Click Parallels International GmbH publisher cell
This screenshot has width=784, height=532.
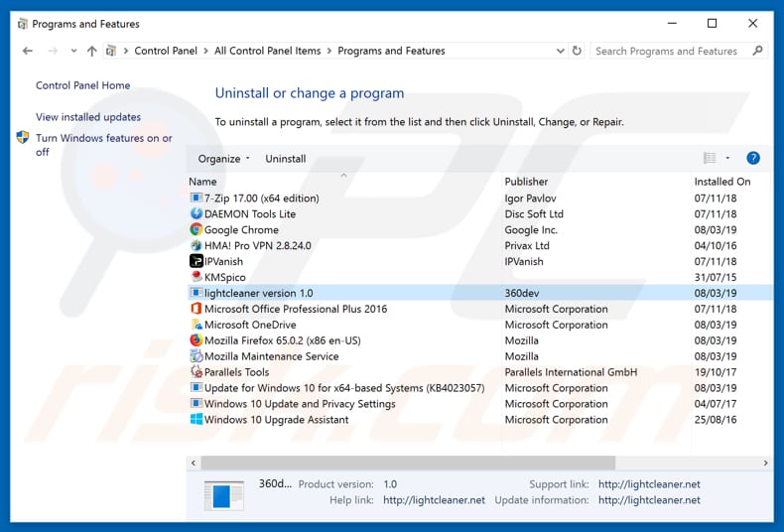point(571,372)
